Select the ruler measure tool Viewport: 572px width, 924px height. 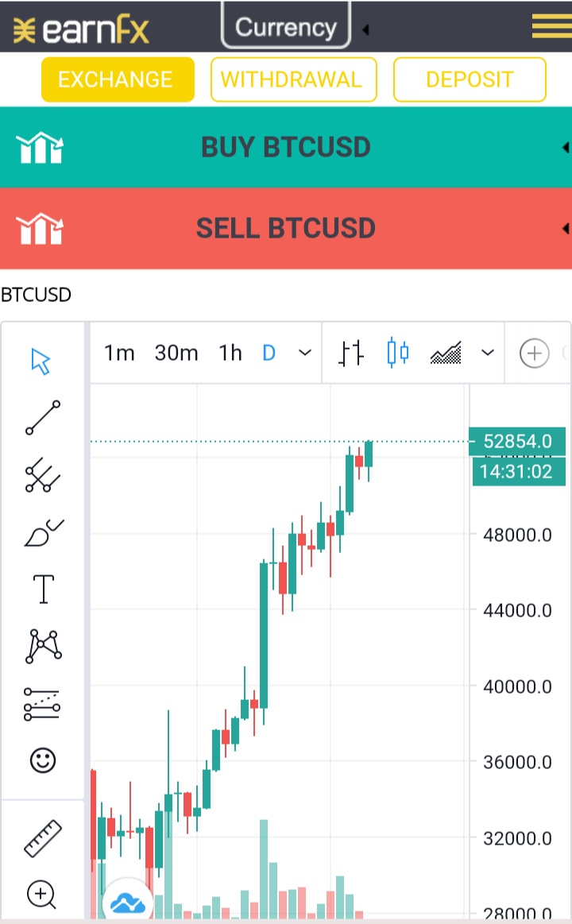pyautogui.click(x=42, y=838)
